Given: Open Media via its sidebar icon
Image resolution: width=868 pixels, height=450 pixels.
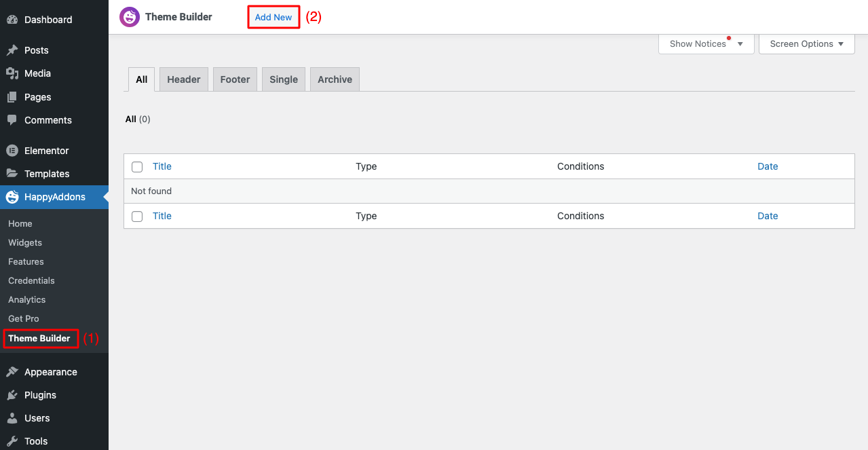Looking at the screenshot, I should [12, 73].
